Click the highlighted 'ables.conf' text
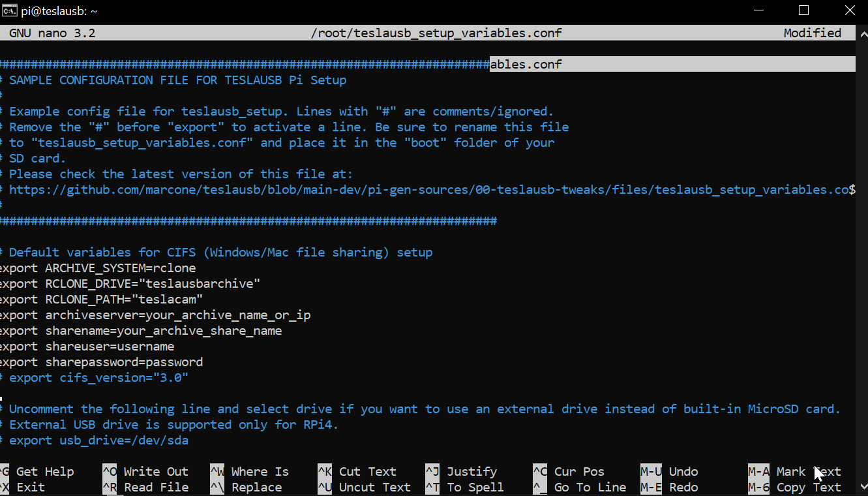The height and width of the screenshot is (496, 868). 526,65
